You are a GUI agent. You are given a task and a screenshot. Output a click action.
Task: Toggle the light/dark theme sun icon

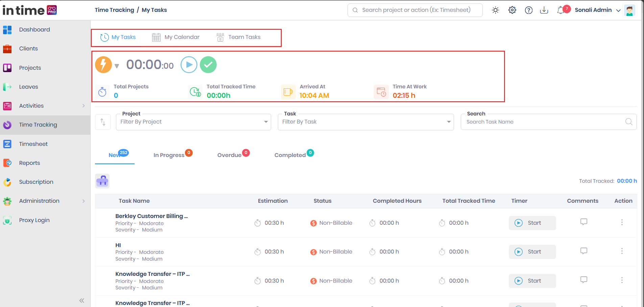click(x=495, y=10)
